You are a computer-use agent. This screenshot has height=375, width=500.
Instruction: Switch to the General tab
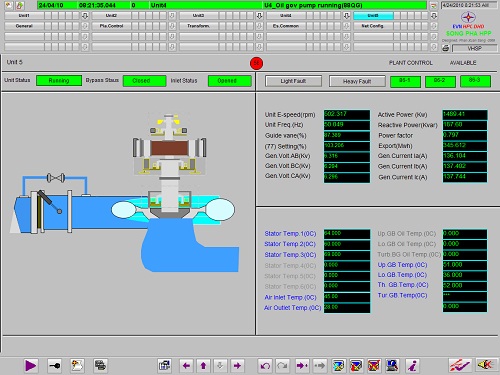24,26
